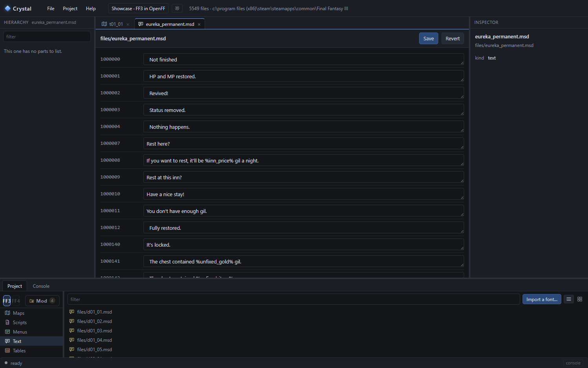Click message ID 1000010
Viewport: 588px width, 368px height.
[x=110, y=194]
